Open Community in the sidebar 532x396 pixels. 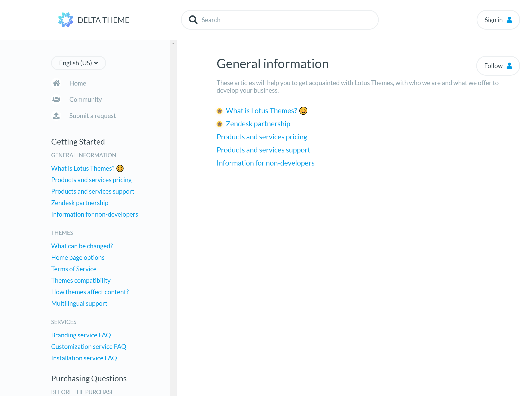click(85, 99)
